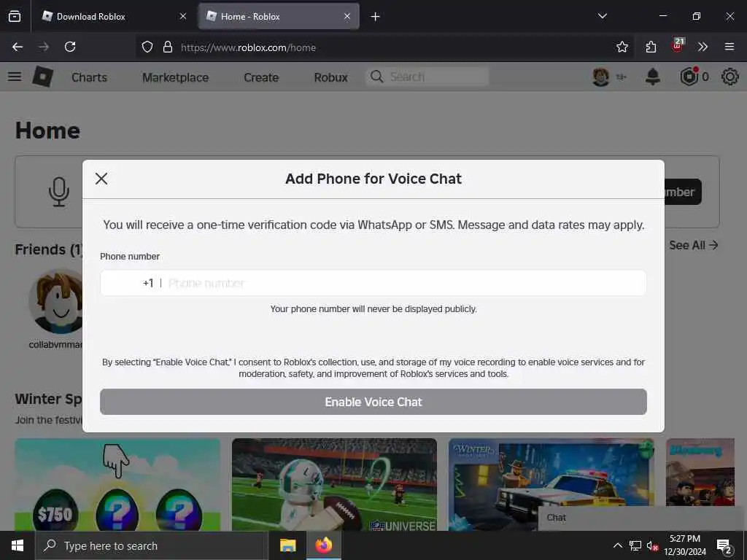Open the Roblox settings gear

tap(729, 77)
